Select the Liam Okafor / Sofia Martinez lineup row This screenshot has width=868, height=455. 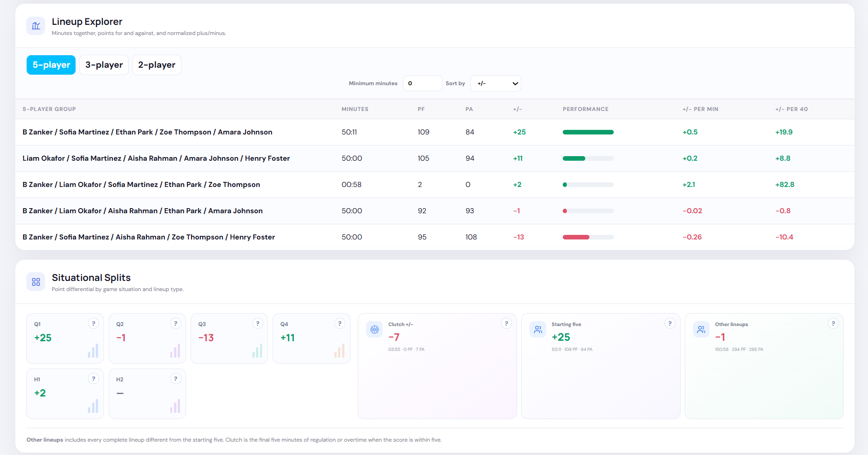[435, 158]
